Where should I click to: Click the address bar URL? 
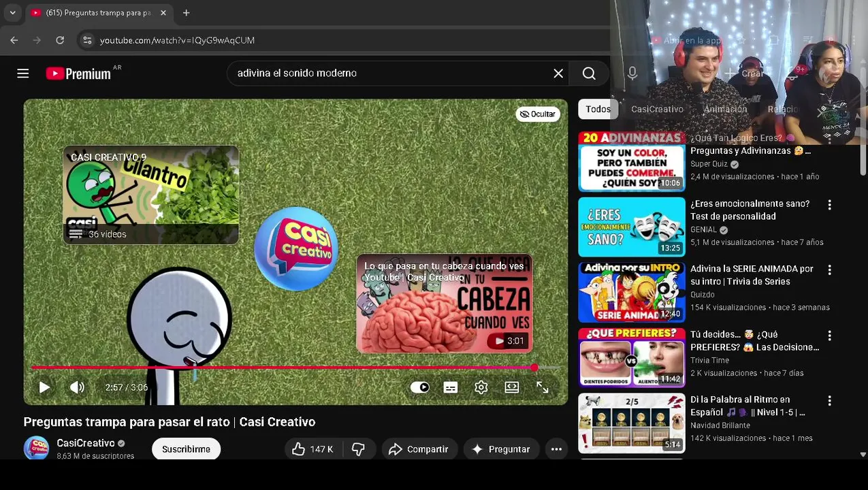pos(177,40)
